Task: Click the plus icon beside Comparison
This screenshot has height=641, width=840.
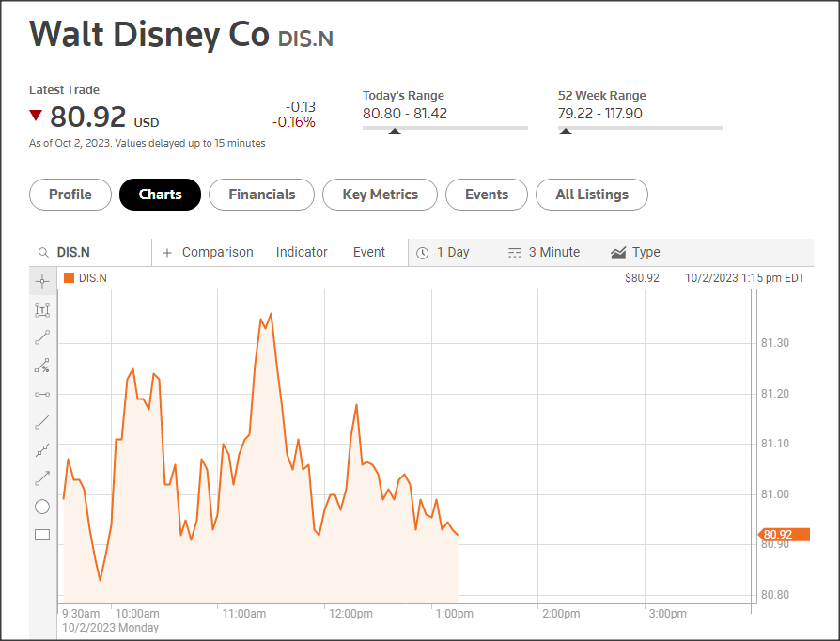Action: [167, 253]
